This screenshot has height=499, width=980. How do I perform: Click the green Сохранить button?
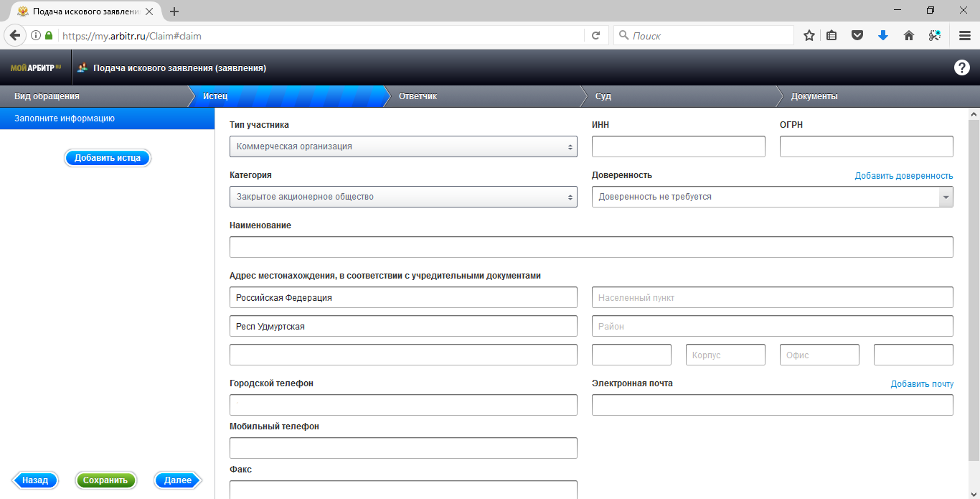tap(105, 480)
